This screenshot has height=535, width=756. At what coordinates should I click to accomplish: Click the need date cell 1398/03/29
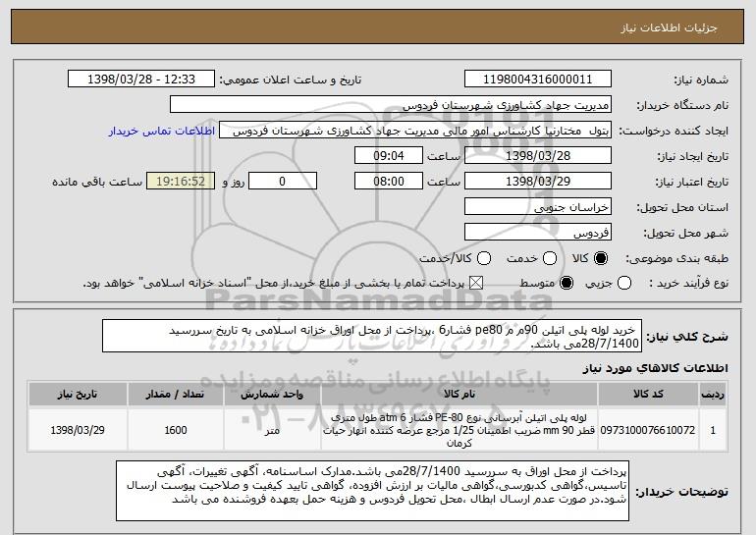[78, 430]
